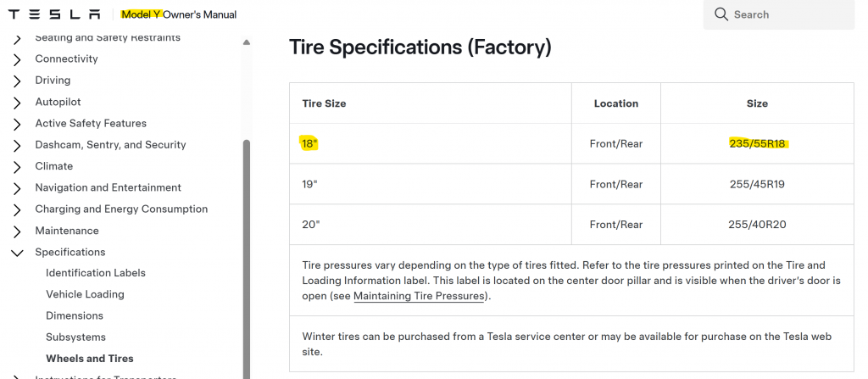Select the Identification Labels page

click(x=96, y=273)
